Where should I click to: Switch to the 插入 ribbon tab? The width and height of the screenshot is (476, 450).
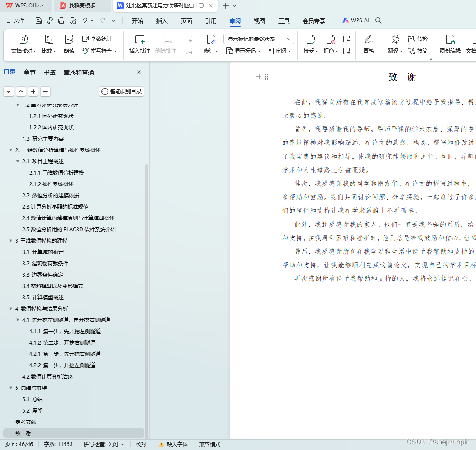point(162,20)
